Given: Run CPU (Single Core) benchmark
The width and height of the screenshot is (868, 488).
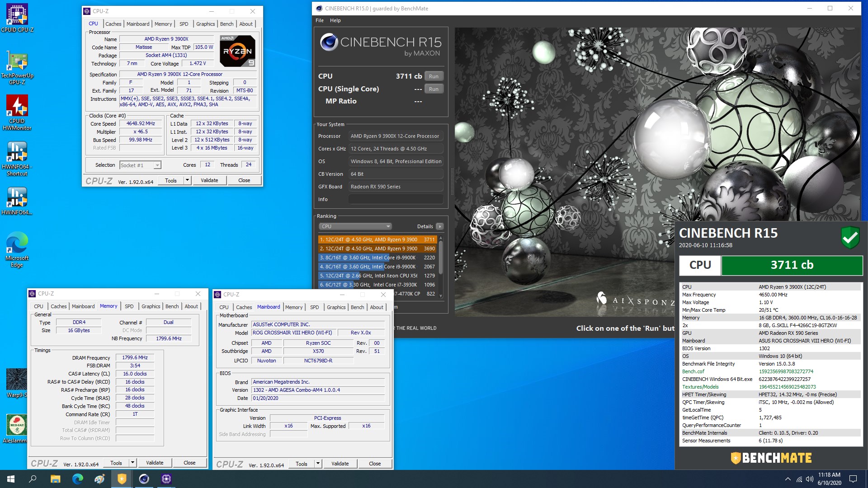Looking at the screenshot, I should [434, 89].
